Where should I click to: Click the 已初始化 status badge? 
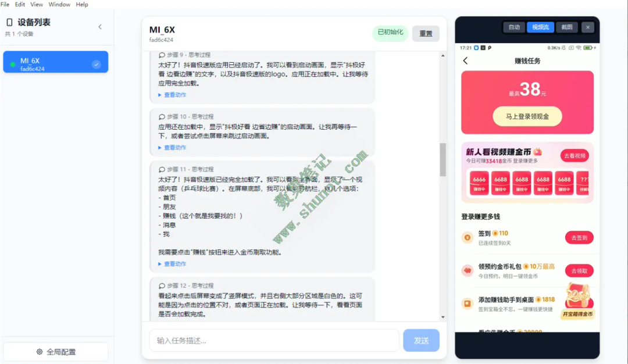(x=391, y=33)
